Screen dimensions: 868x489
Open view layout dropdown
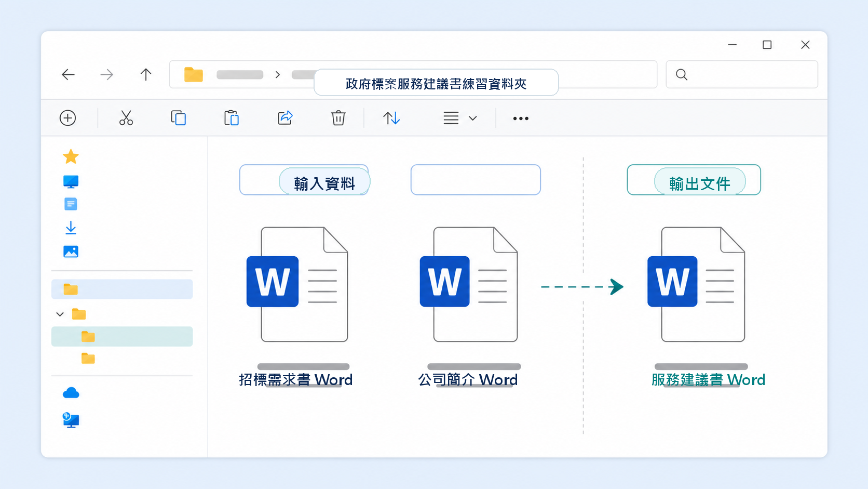click(x=460, y=118)
